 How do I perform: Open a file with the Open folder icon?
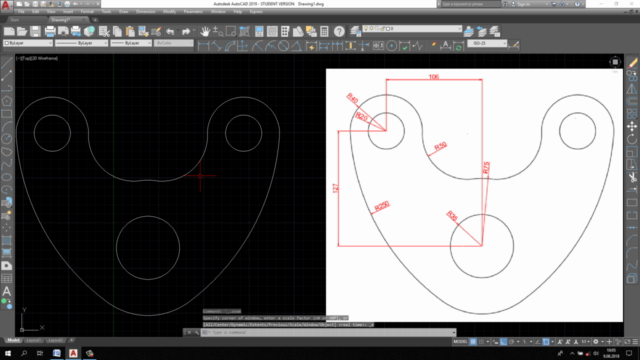[x=22, y=31]
